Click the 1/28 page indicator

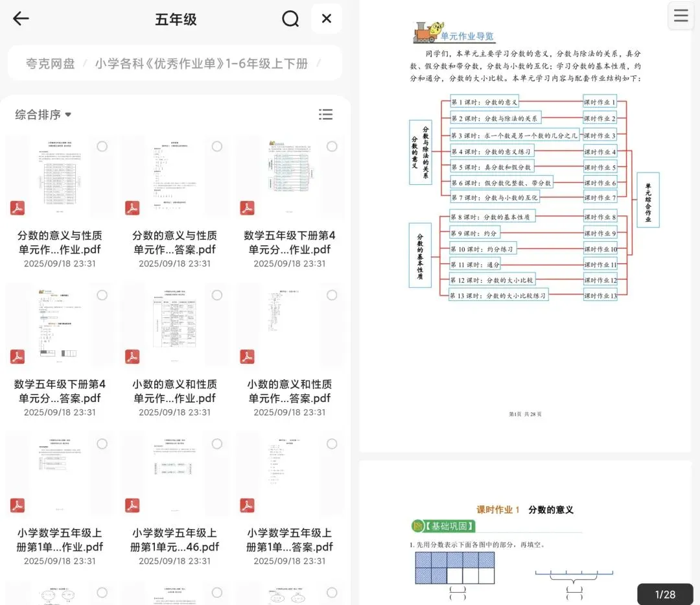coord(665,594)
